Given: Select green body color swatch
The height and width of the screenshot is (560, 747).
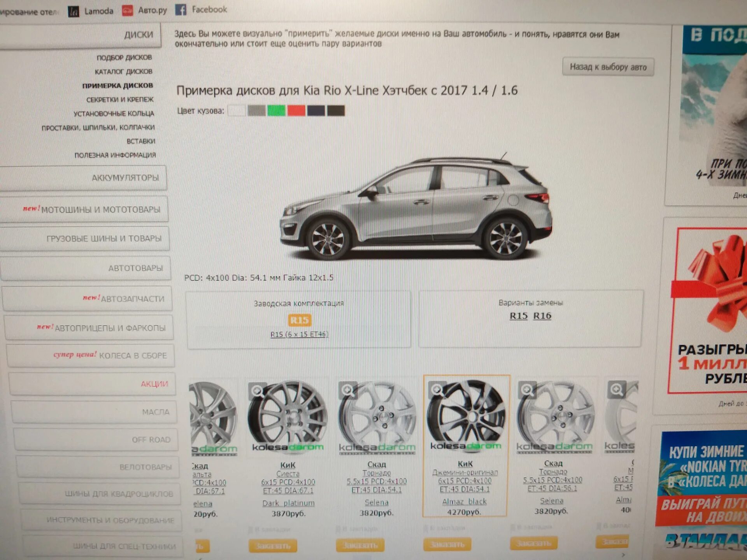Looking at the screenshot, I should tap(276, 111).
